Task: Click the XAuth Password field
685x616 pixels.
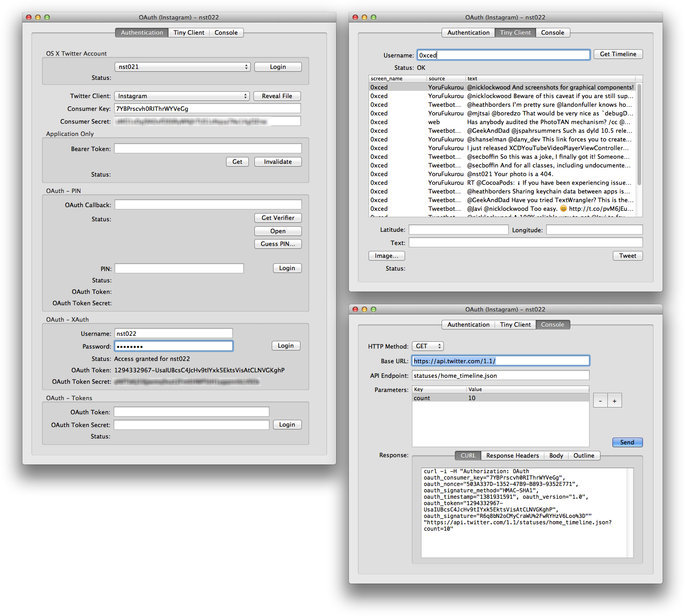Action: [x=174, y=346]
